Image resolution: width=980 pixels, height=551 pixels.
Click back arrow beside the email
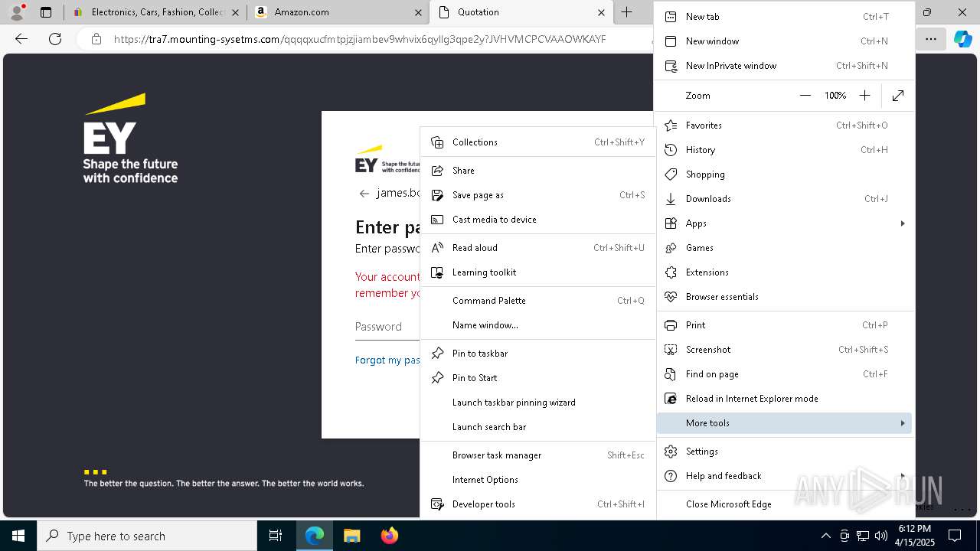(x=364, y=193)
